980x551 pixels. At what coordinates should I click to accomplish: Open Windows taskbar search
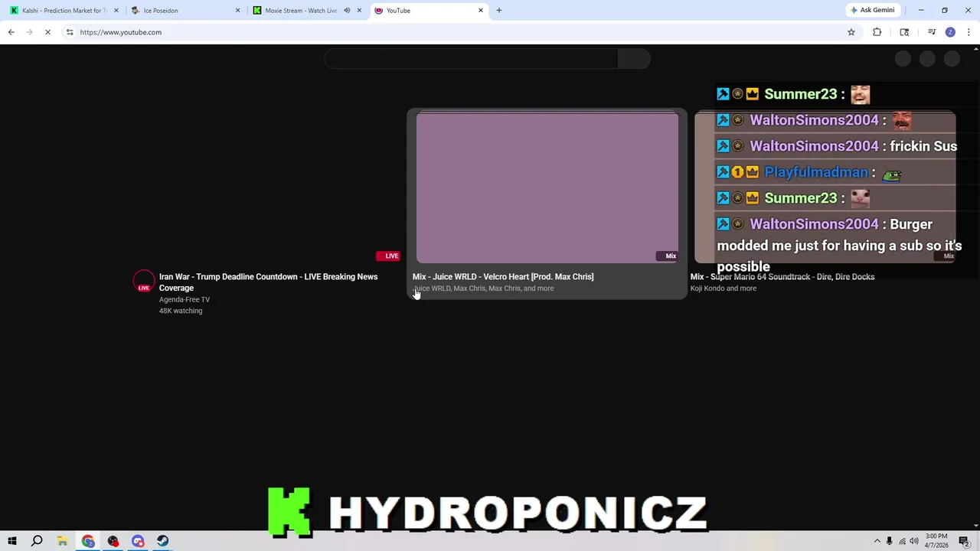pyautogui.click(x=37, y=541)
